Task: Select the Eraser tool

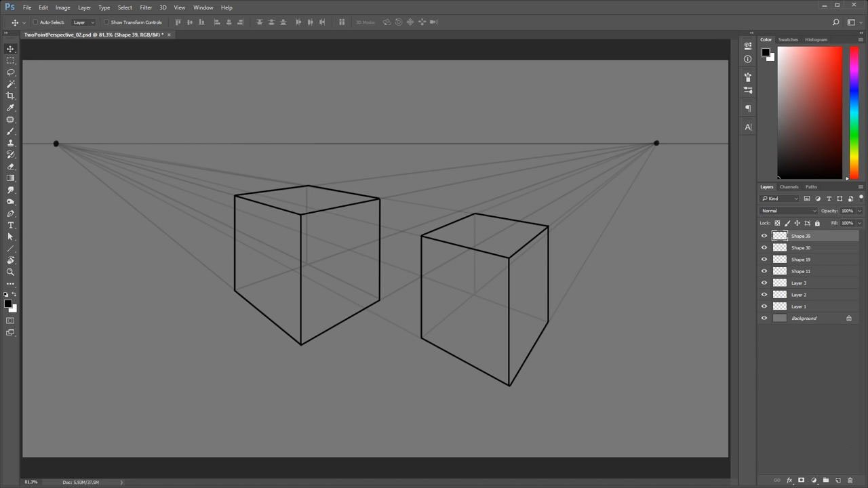Action: coord(10,166)
